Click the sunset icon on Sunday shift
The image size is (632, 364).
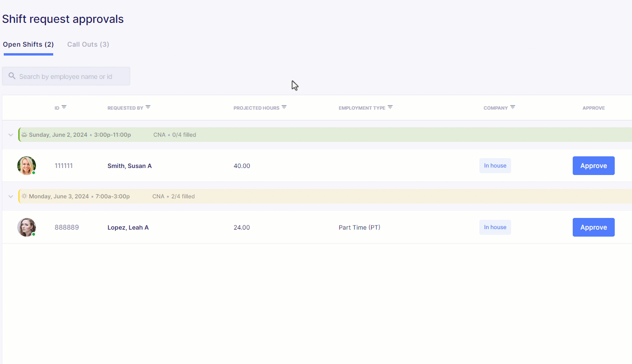coord(24,135)
